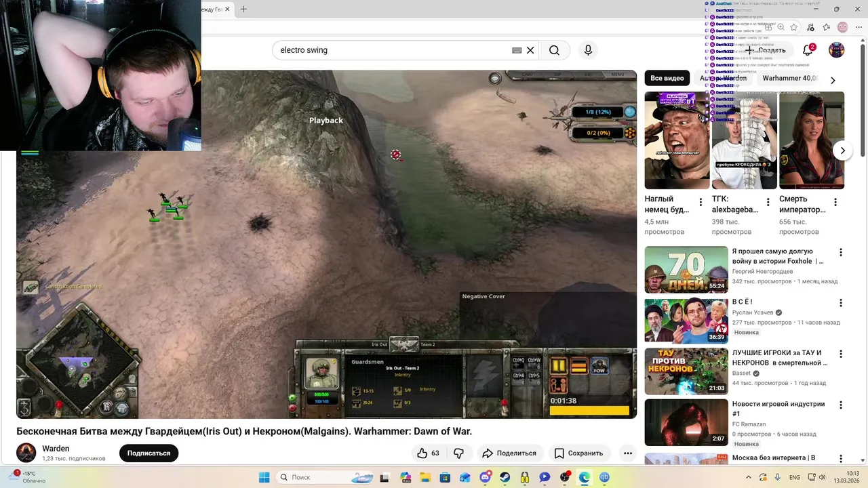Click the YouTube search magnifier button
Viewport: 868px width, 488px height.
tap(554, 50)
